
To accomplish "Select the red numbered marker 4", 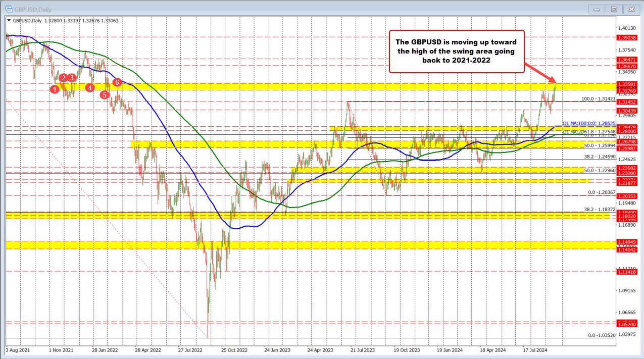I will point(90,87).
